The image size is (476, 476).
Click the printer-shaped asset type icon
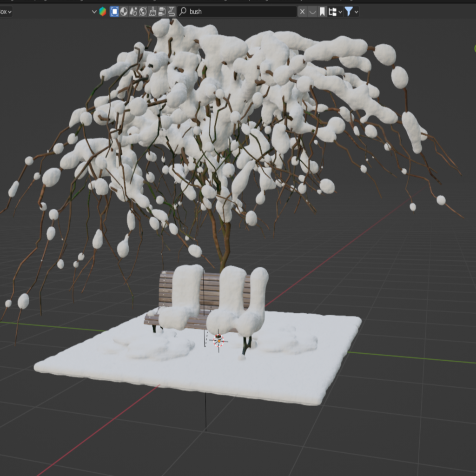click(162, 12)
